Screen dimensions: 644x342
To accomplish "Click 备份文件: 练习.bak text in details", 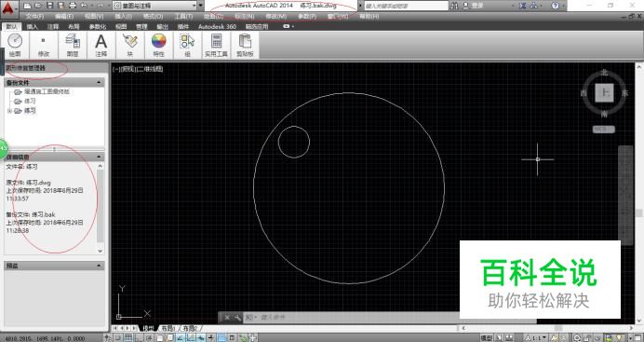I will 31,214.
